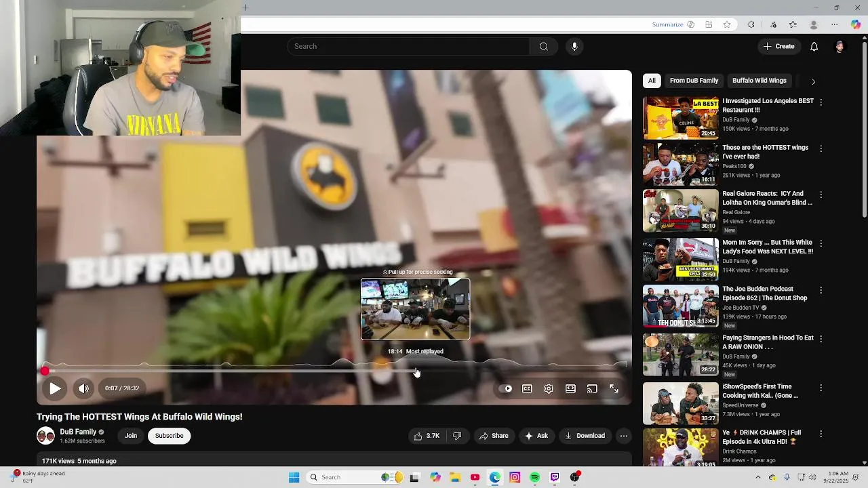Open options for HOTTEST wings I've ever had video
This screenshot has height=488, width=868.
point(821,148)
